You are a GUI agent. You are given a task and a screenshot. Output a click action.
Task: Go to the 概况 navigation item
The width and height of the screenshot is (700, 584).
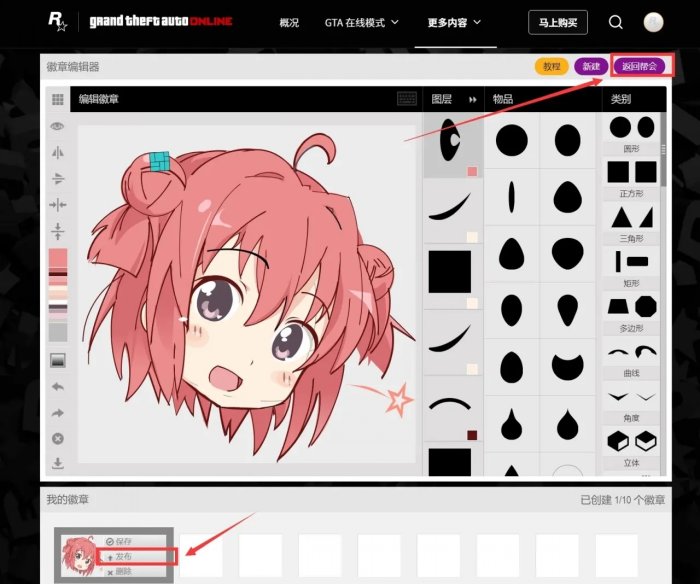[289, 22]
